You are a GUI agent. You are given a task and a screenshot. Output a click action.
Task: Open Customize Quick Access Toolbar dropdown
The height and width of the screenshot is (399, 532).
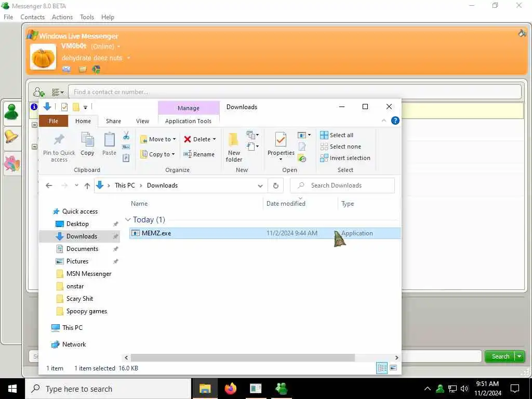[x=86, y=108]
